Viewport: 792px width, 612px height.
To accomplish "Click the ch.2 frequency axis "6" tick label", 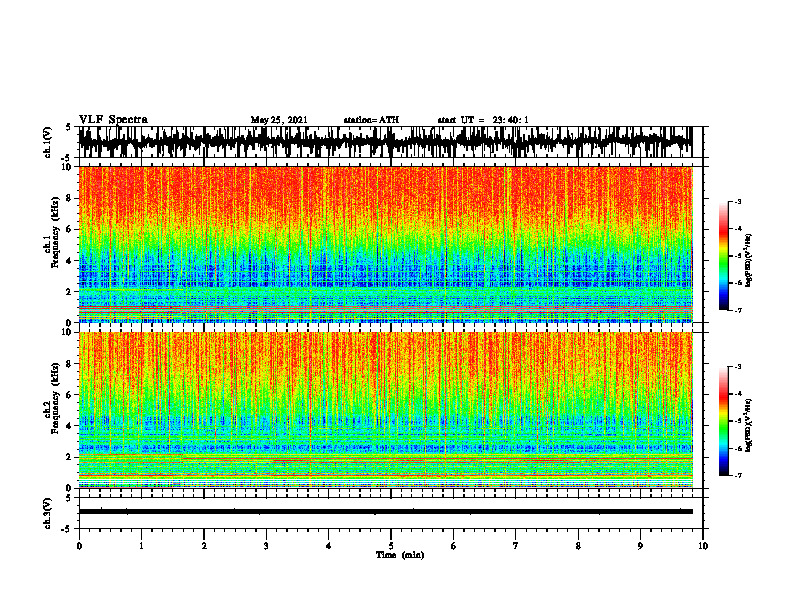I will coord(70,395).
